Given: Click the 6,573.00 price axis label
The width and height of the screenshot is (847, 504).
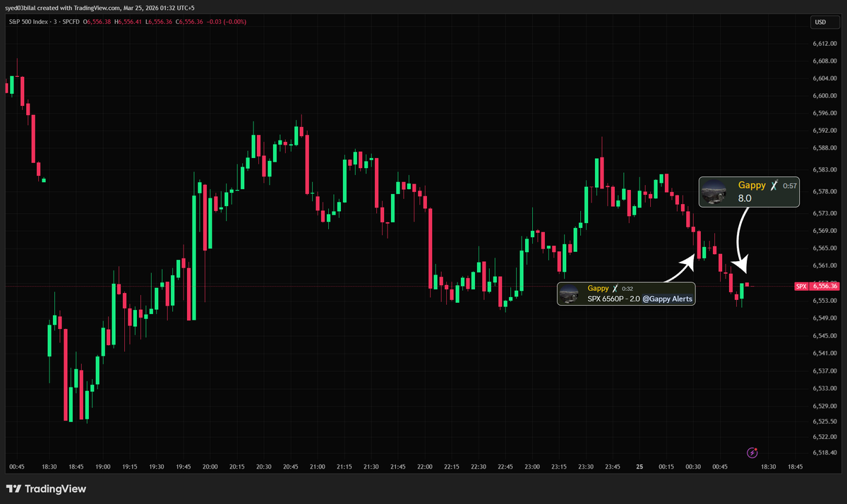Looking at the screenshot, I should tap(824, 213).
